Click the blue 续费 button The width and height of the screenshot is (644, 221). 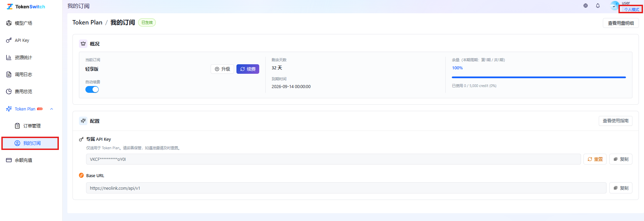(x=248, y=69)
